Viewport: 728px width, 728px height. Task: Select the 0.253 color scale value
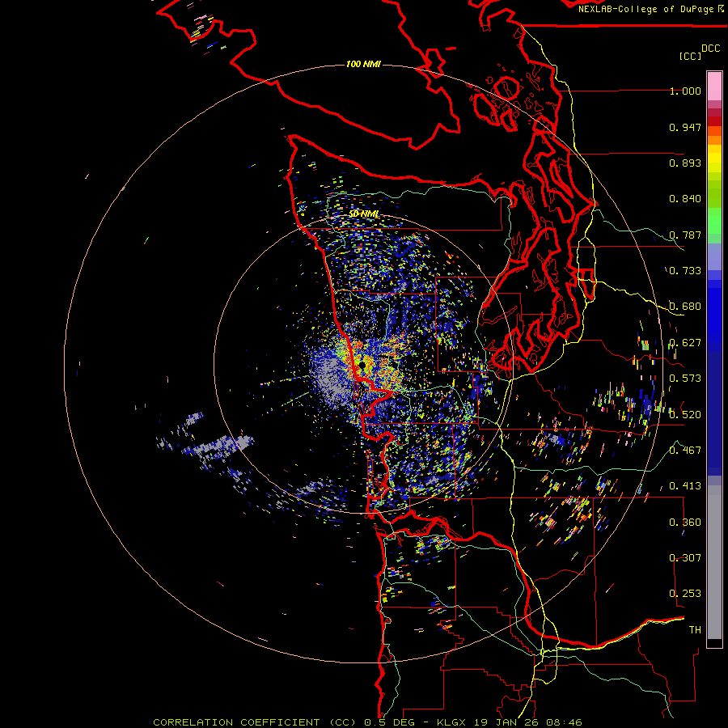click(x=685, y=594)
